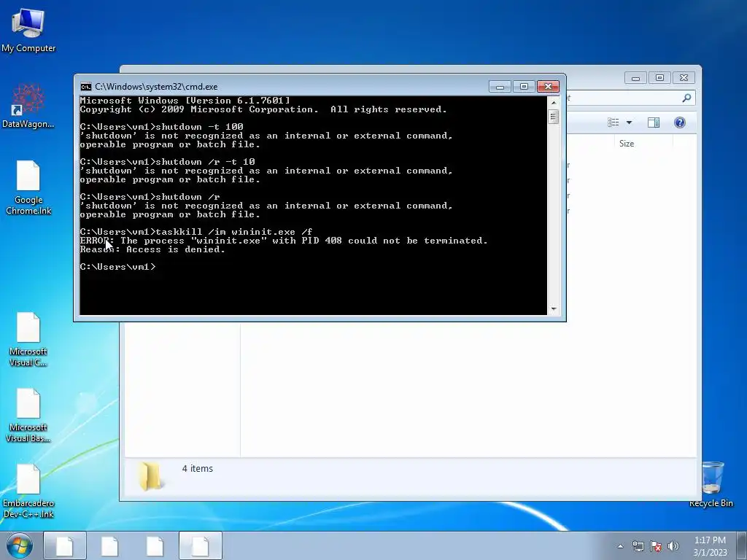
Task: Click the Show desktop strip
Action: click(742, 545)
